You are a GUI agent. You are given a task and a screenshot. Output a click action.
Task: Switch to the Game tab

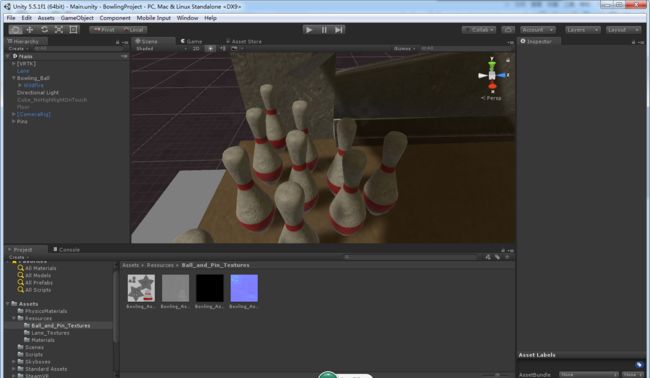(192, 41)
